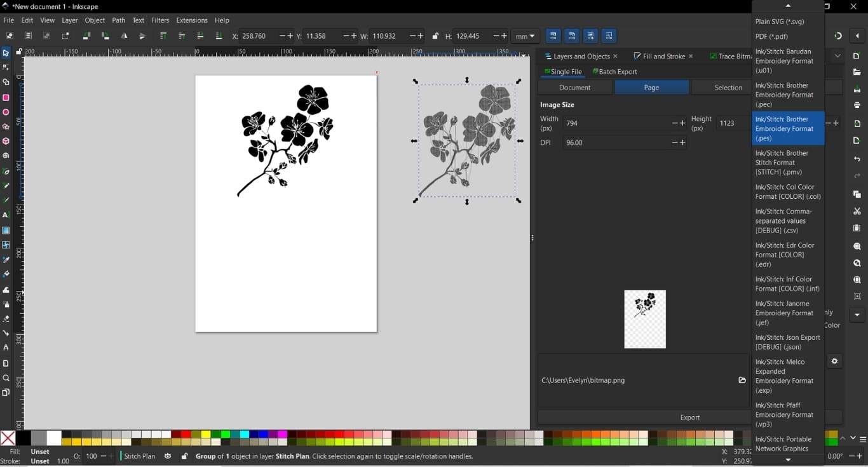Image resolution: width=868 pixels, height=467 pixels.
Task: Toggle guides lock at ruler corner
Action: click(x=19, y=51)
